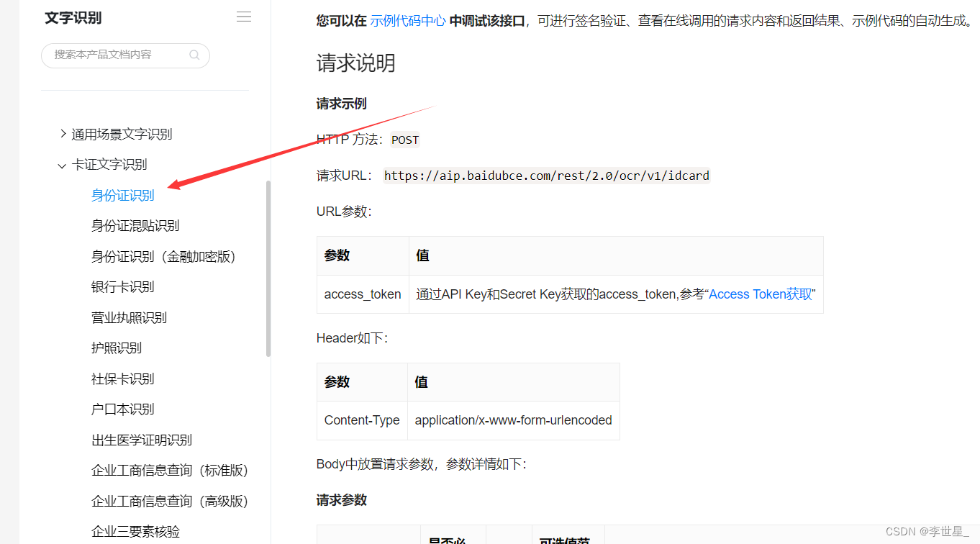Open the 社保卡识别 page
The image size is (980, 544).
coord(122,378)
